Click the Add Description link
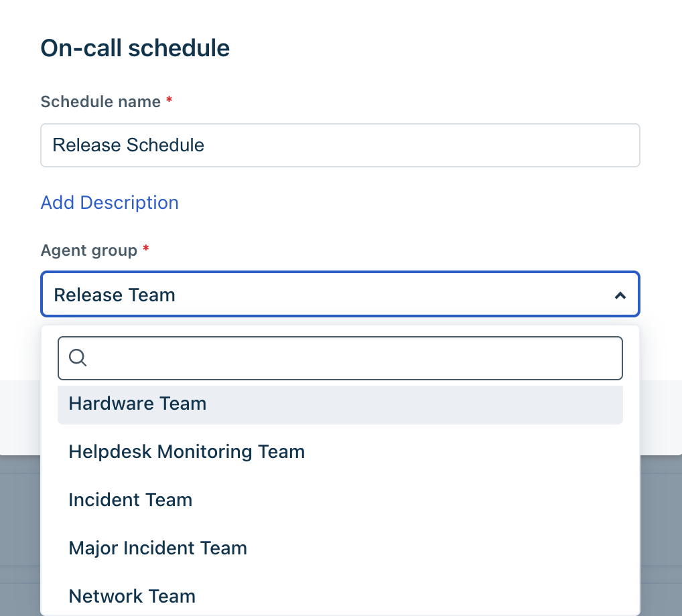This screenshot has height=616, width=682. click(109, 202)
